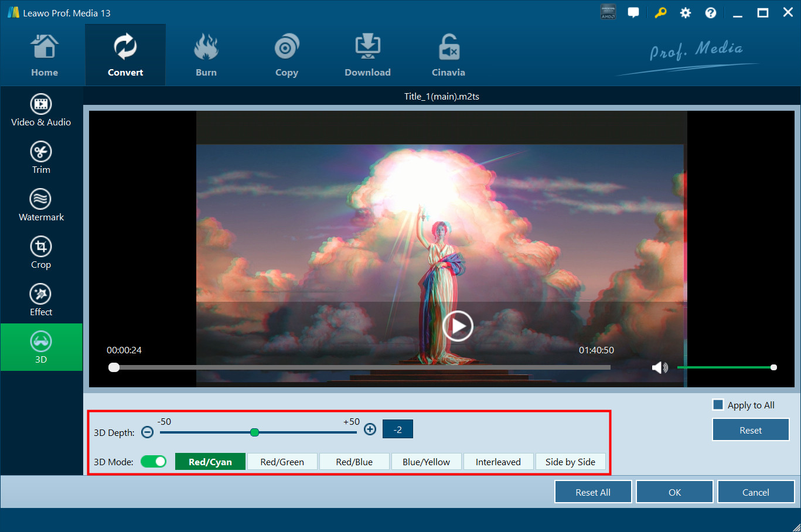Toggle the 3D Mode switch off
The image size is (801, 532).
tap(154, 462)
